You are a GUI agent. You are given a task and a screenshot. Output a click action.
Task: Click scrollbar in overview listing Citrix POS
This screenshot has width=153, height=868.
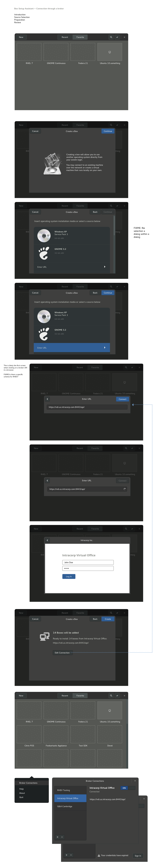click(127, 712)
